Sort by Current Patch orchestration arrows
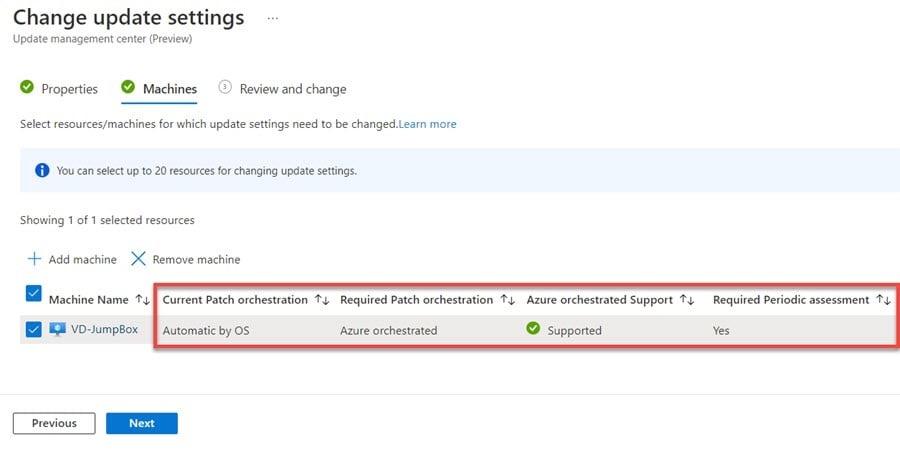 point(322,300)
